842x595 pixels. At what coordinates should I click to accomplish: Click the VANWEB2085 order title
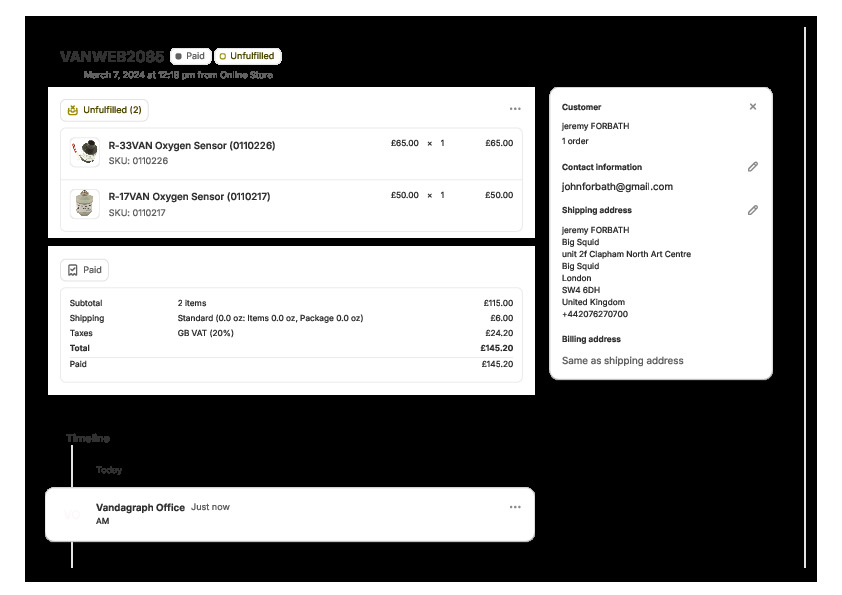[x=111, y=56]
